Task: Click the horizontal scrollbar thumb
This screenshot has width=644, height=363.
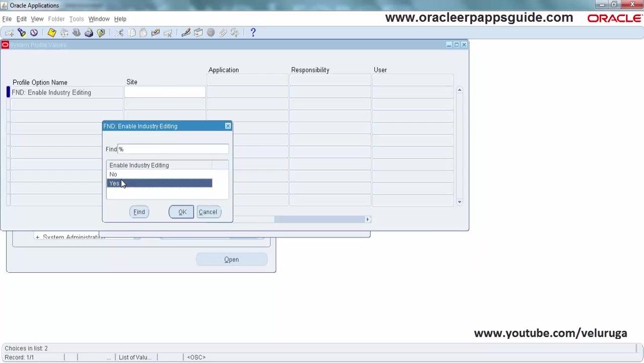Action: tap(319, 219)
